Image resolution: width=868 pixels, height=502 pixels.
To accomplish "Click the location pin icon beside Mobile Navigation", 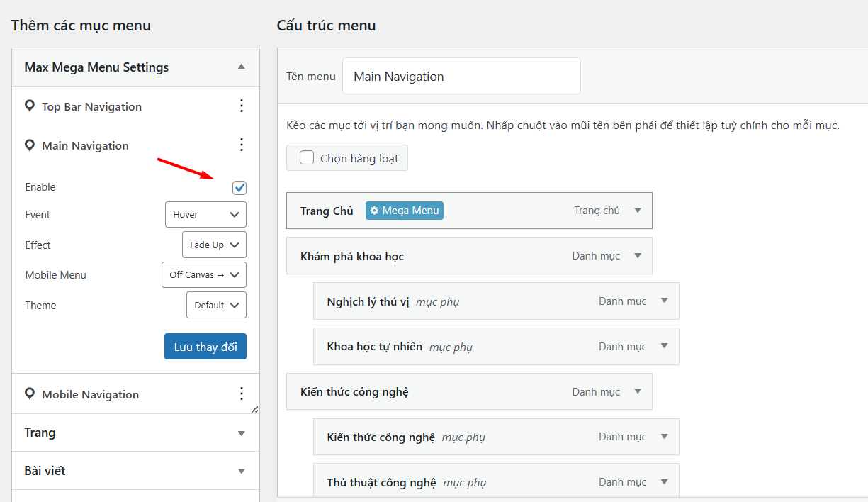I will coord(29,394).
